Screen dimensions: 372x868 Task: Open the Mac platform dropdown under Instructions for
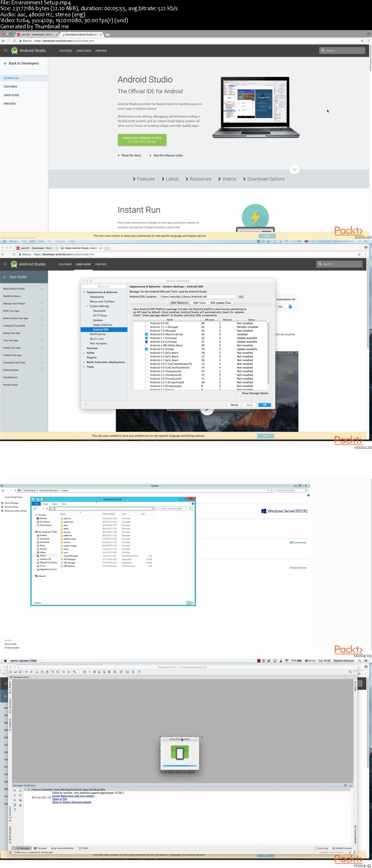click(285, 307)
